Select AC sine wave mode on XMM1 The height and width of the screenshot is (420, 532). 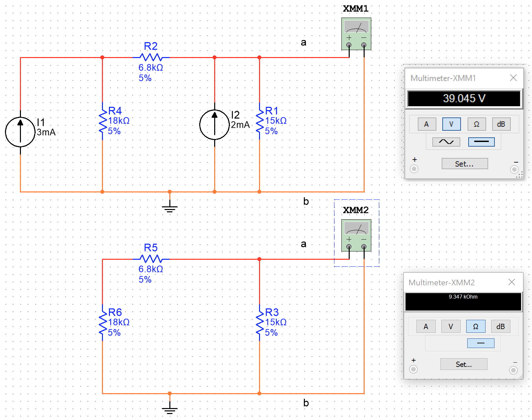[x=446, y=142]
